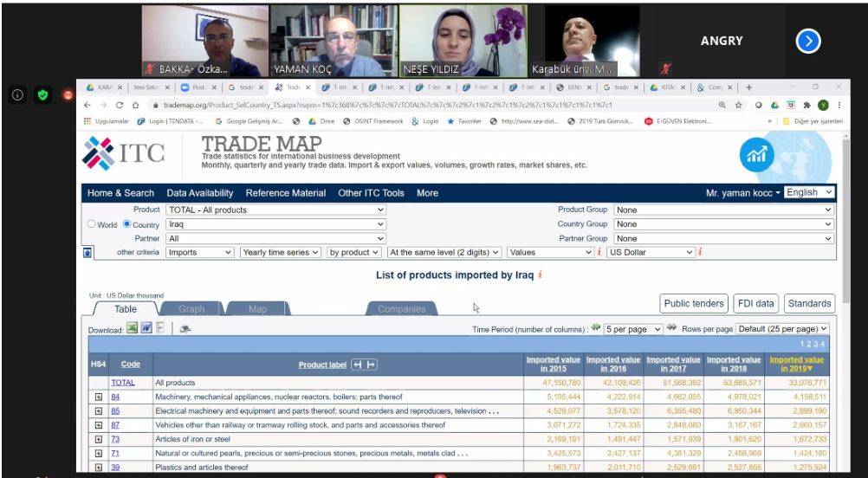Go to results page 2
Viewport: 868px width, 478px height.
(808, 344)
